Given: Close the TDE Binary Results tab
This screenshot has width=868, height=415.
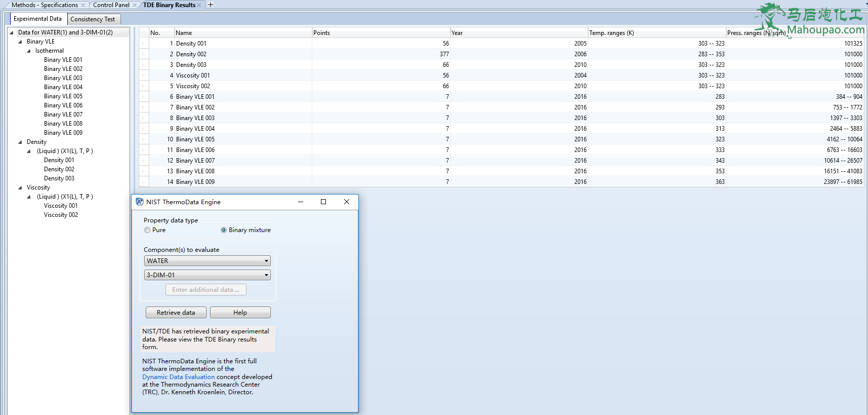Looking at the screenshot, I should pos(199,5).
